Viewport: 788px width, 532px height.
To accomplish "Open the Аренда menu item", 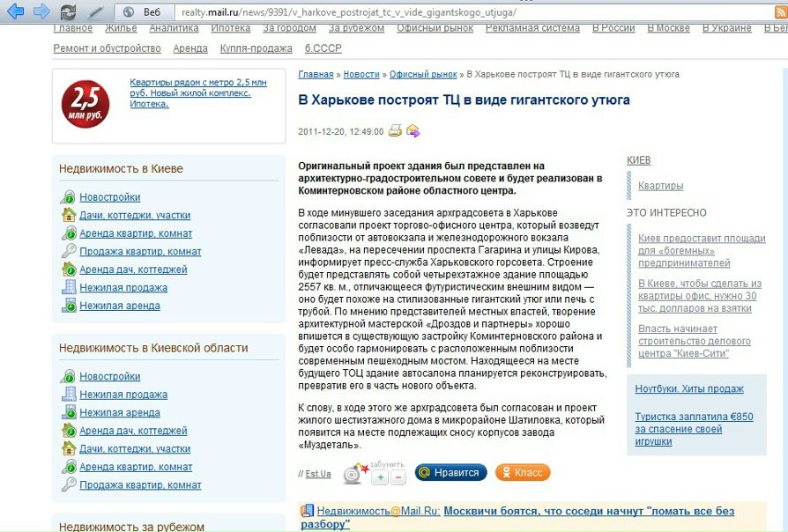I will tap(190, 49).
